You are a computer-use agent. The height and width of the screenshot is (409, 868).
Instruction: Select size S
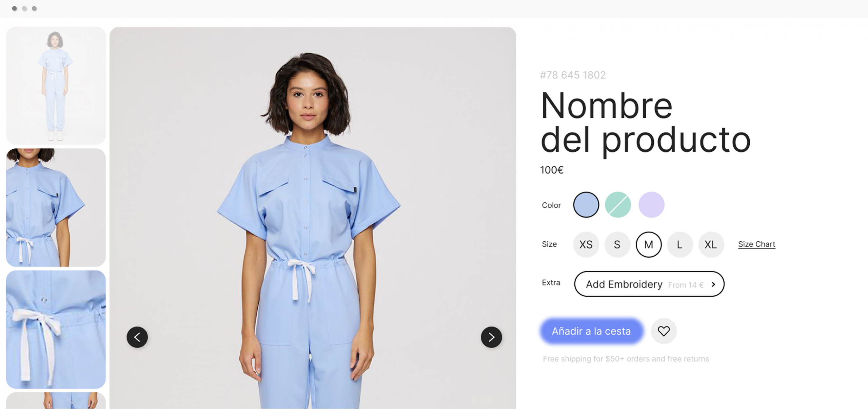[x=617, y=244]
